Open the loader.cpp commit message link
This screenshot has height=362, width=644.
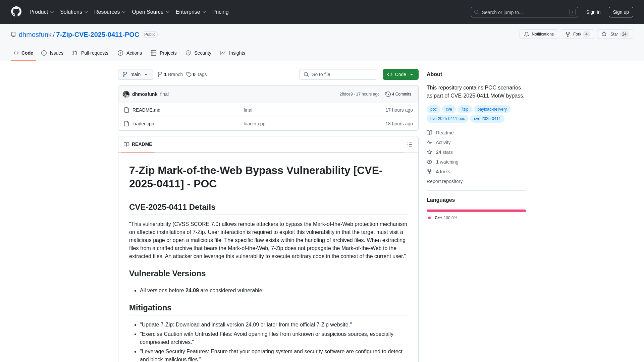click(255, 124)
